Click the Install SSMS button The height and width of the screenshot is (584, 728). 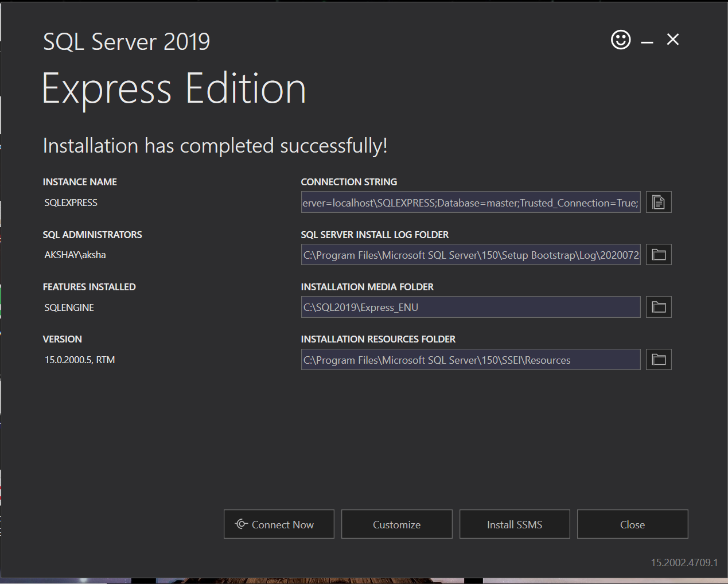(x=515, y=524)
